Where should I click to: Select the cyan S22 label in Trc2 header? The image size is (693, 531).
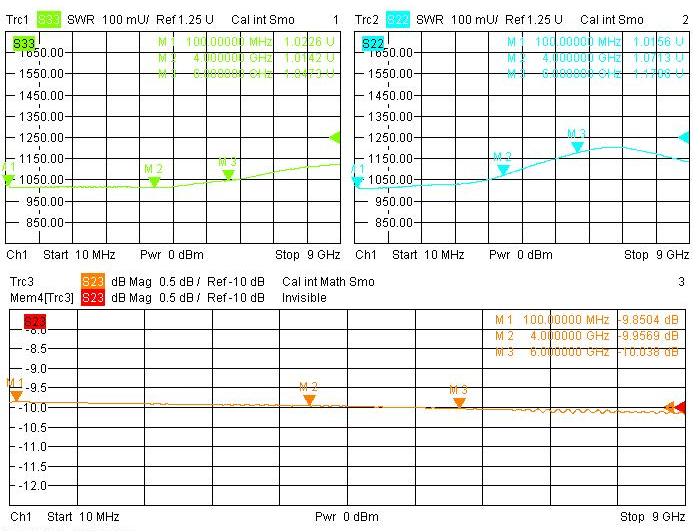click(x=398, y=20)
